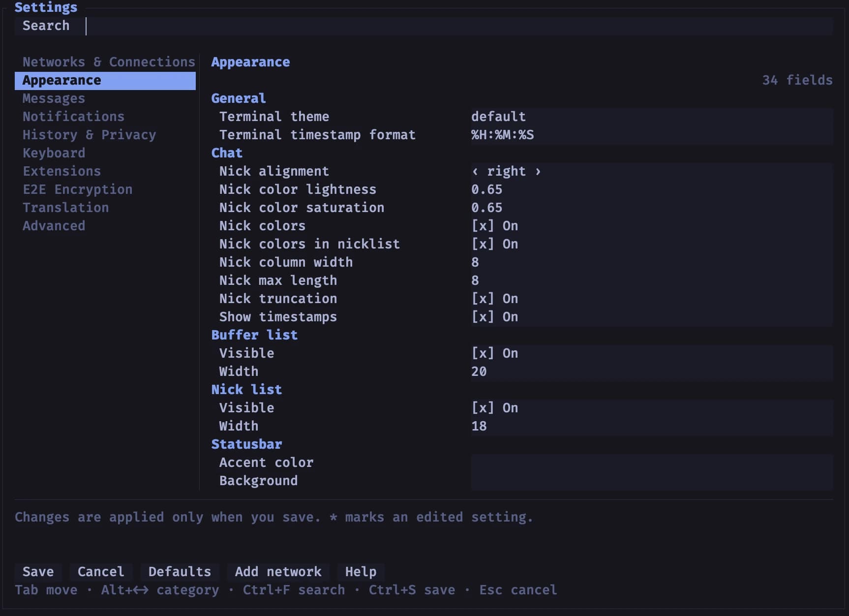Screen dimensions: 849x616
Task: Open the Advanced category
Action: click(x=105, y=226)
